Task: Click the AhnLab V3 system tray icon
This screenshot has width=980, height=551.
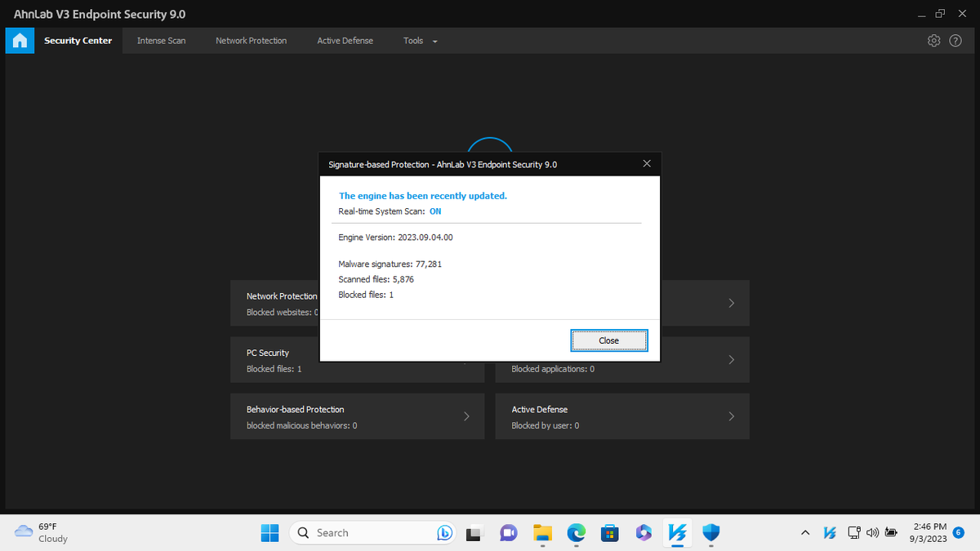Action: tap(830, 532)
